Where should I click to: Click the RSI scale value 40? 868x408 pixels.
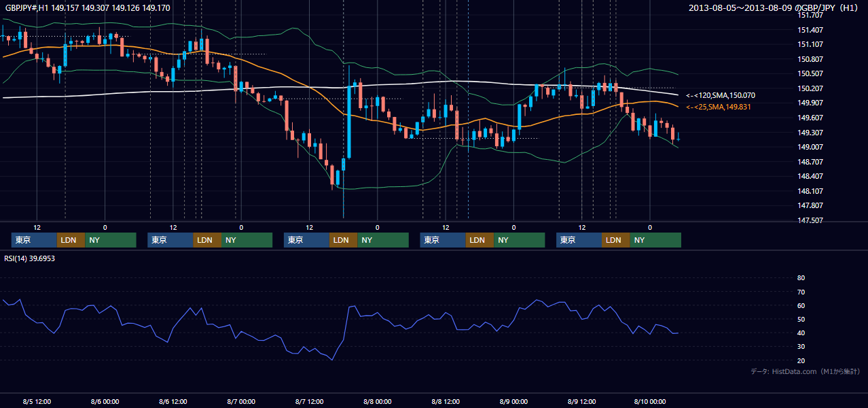click(801, 333)
